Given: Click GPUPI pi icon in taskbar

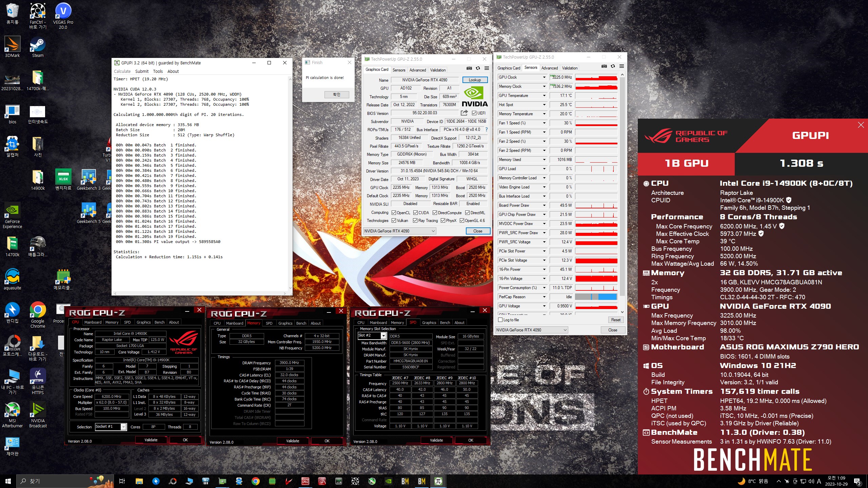Looking at the screenshot, I should coord(438,481).
